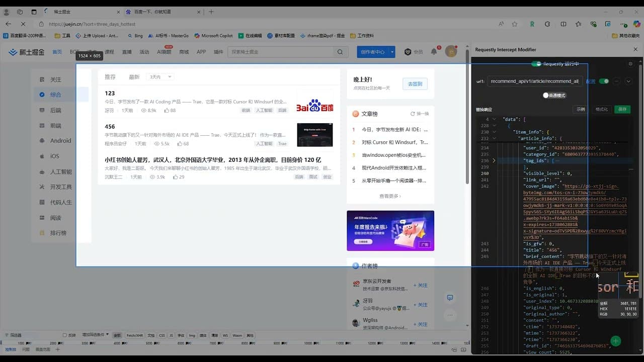This screenshot has width=644, height=362.
Task: Open the Edge Copilot icon
Action: 637,24
